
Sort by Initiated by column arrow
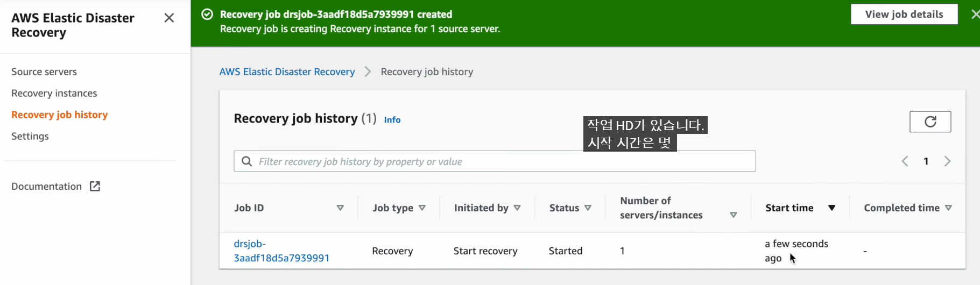pos(517,208)
